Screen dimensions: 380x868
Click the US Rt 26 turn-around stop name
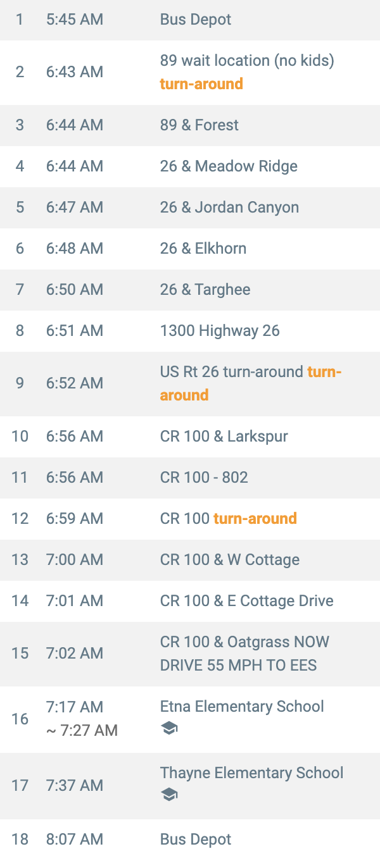pyautogui.click(x=231, y=372)
